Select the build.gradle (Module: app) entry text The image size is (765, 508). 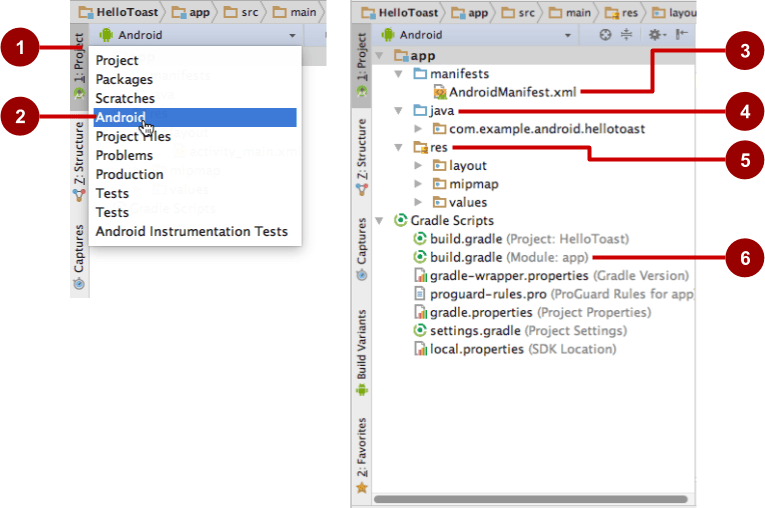509,257
